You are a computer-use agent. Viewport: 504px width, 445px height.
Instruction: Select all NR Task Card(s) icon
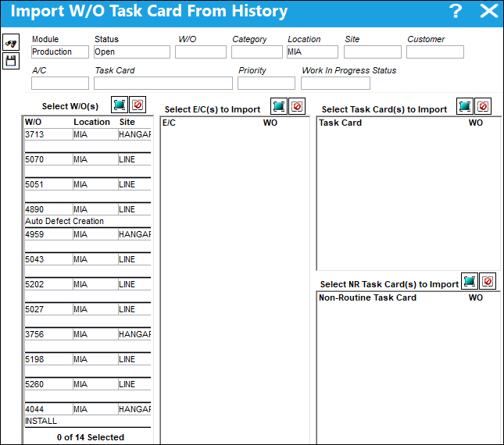(x=470, y=281)
